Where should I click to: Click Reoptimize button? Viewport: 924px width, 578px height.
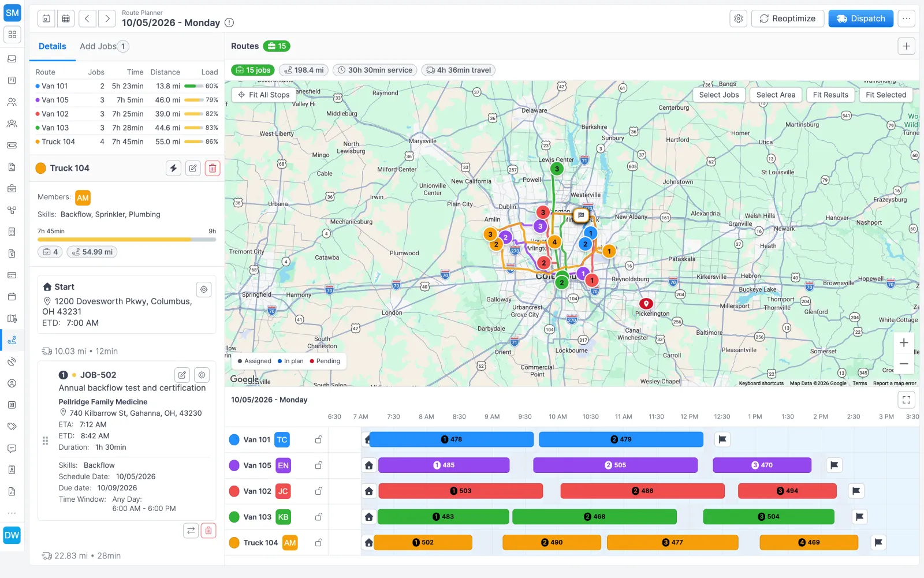788,18
